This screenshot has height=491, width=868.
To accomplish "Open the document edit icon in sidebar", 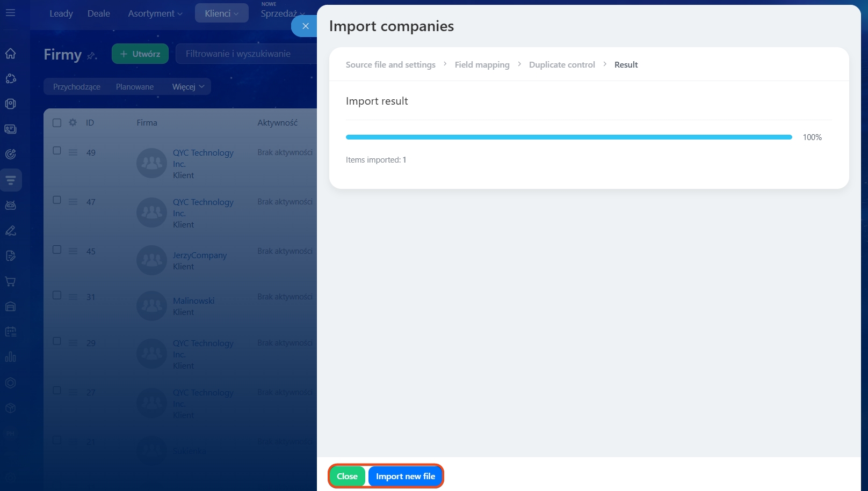I will [10, 255].
